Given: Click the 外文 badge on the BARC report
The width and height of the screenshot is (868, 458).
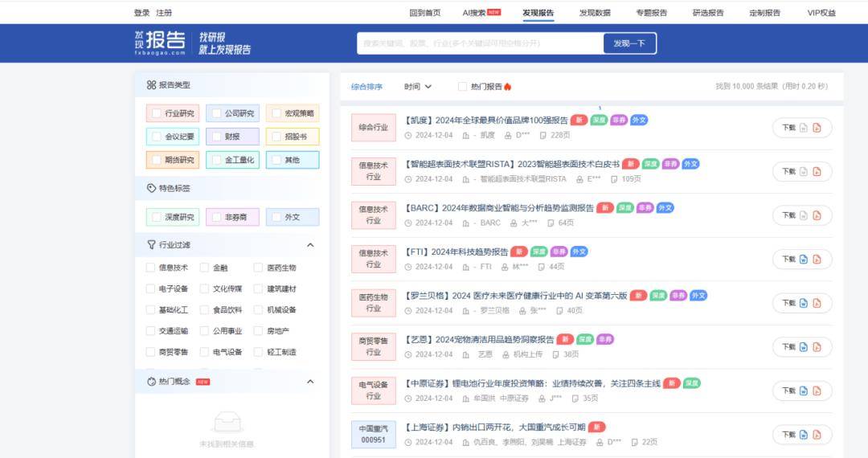Looking at the screenshot, I should [665, 208].
